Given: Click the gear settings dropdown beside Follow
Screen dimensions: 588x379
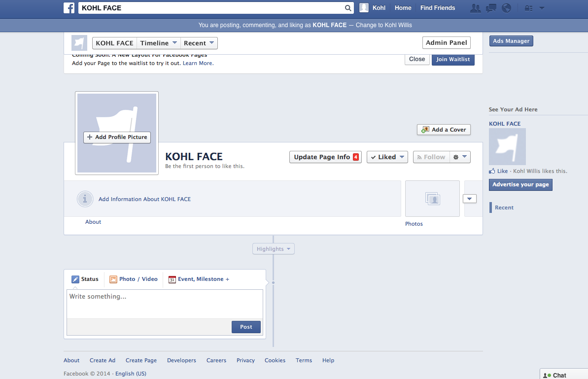Looking at the screenshot, I should click(x=460, y=157).
